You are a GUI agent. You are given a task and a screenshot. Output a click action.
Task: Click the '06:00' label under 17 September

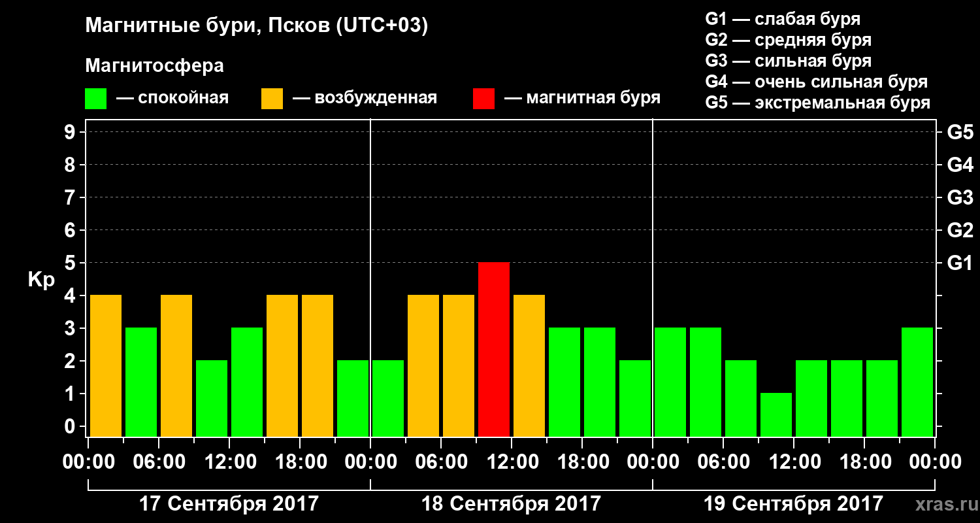click(x=159, y=462)
